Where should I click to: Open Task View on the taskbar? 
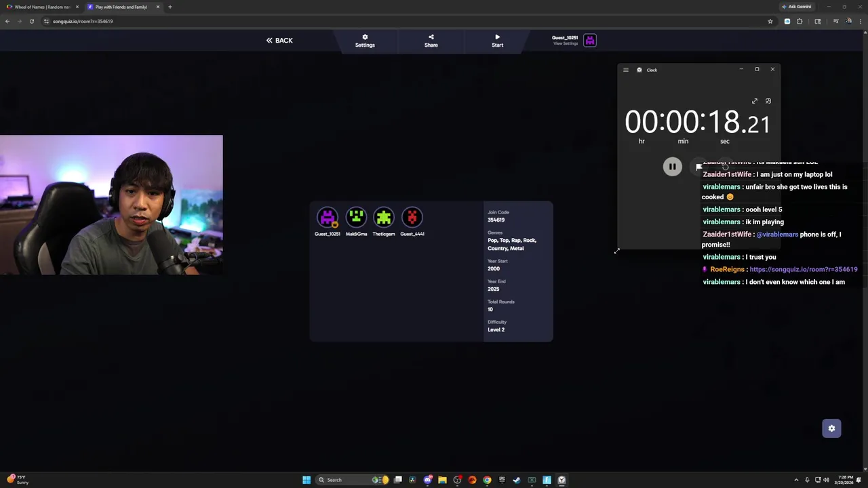398,480
